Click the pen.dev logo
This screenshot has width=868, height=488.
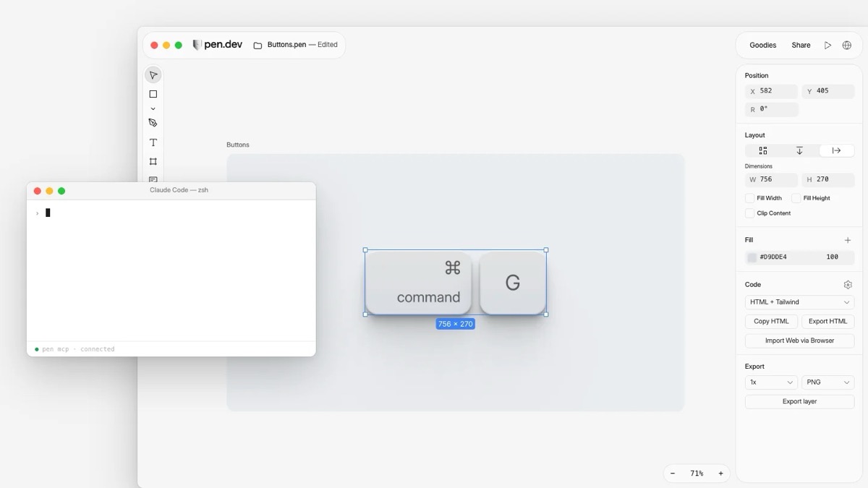(218, 45)
